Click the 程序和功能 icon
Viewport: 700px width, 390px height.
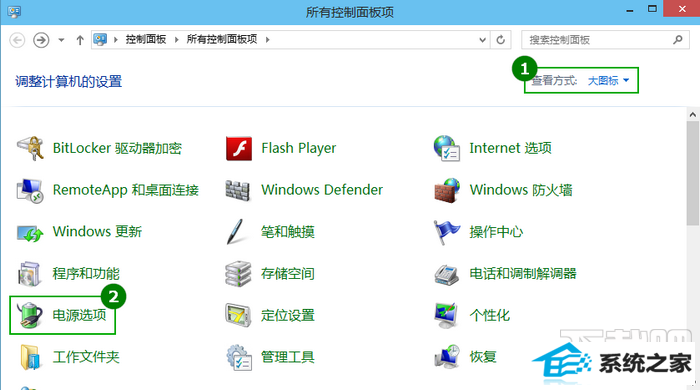(29, 274)
